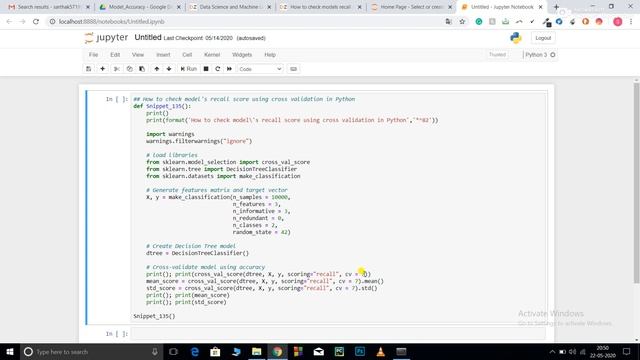This screenshot has width=640, height=360.
Task: Open the Photoshop taskbar icon
Action: tap(360, 351)
